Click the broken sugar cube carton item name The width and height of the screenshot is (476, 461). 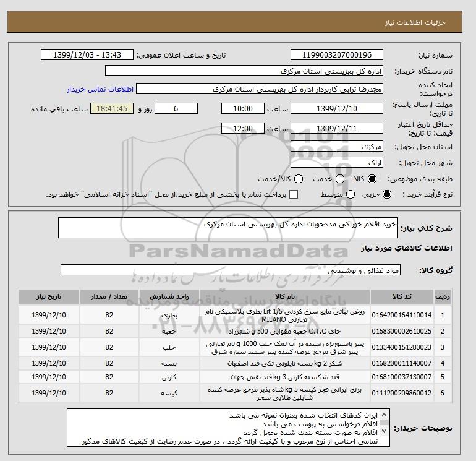285,377
